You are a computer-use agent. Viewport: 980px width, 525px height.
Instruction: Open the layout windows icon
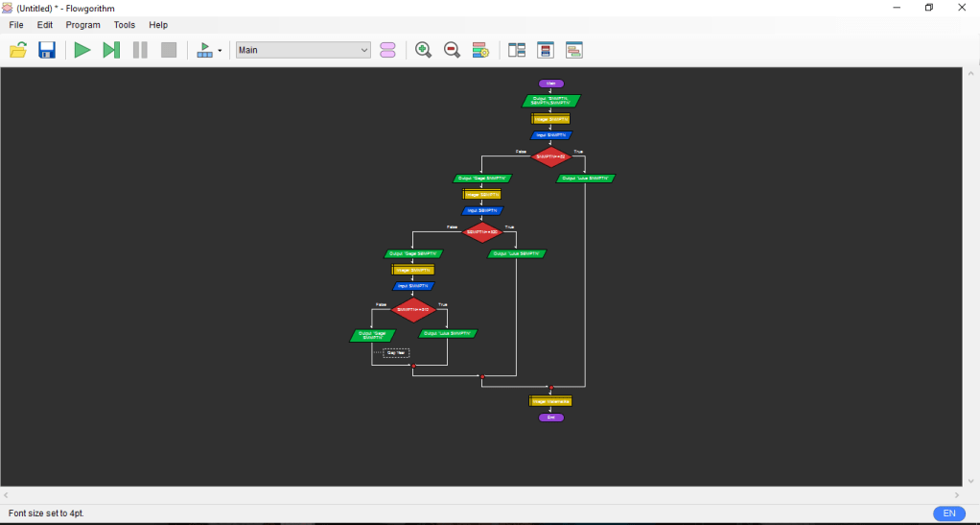tap(517, 50)
